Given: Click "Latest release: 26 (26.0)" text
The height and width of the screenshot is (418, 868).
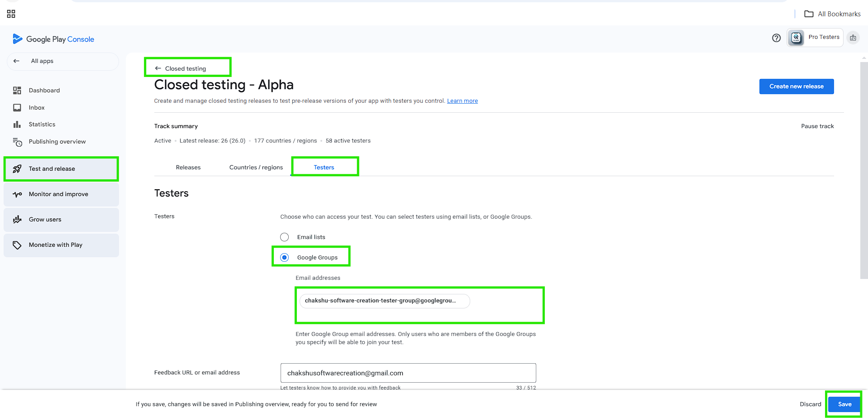Looking at the screenshot, I should pos(212,141).
